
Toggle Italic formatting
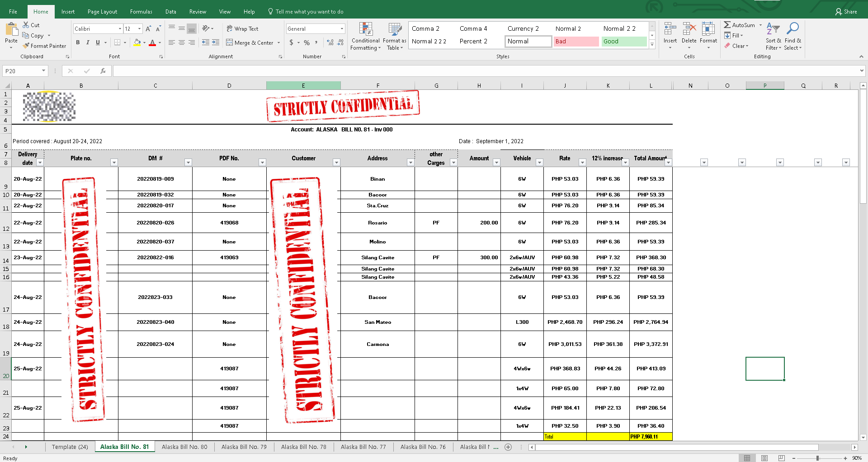88,42
